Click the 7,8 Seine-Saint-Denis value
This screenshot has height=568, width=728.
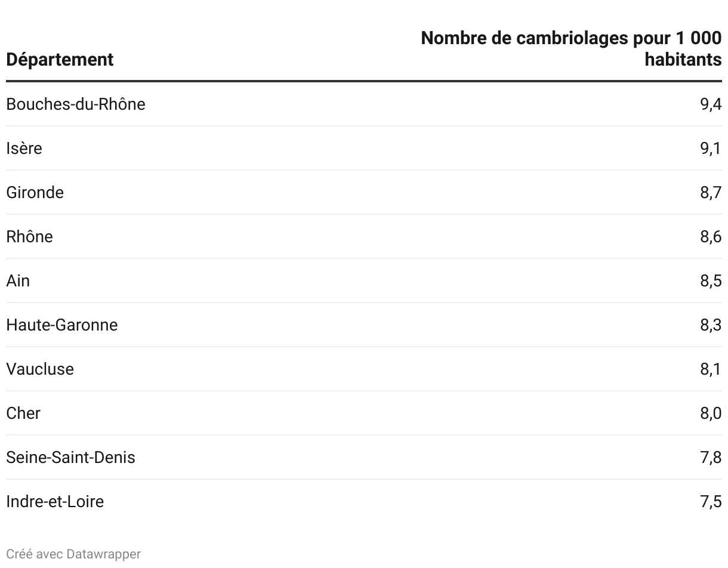(711, 457)
